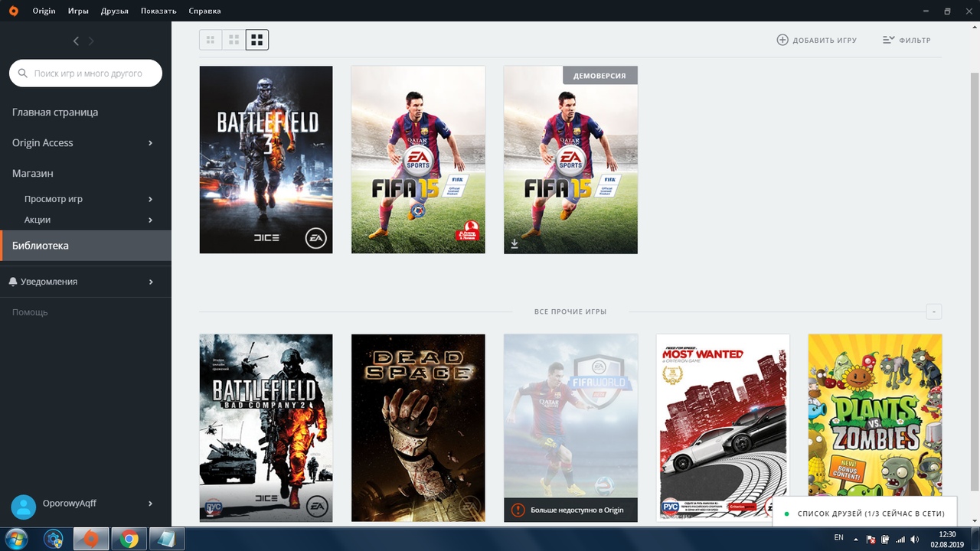Open the Origin taskbar icon
Viewport: 980px width, 551px height.
(x=91, y=539)
